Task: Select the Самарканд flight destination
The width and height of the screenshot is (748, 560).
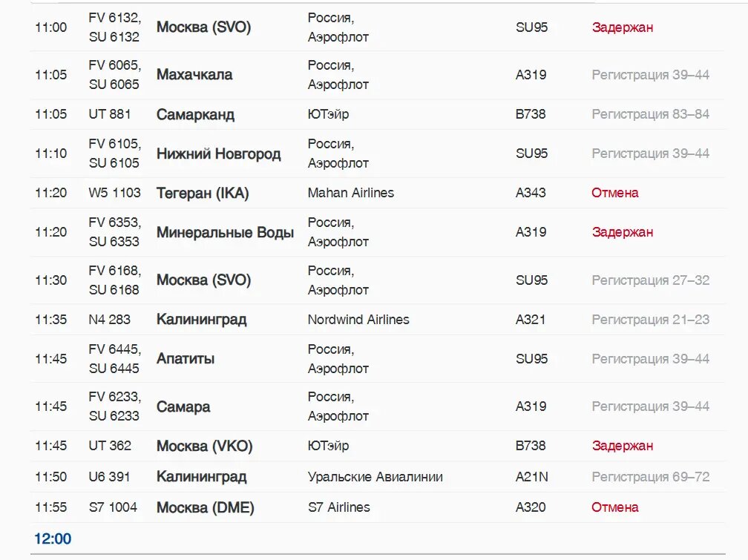Action: coord(195,114)
